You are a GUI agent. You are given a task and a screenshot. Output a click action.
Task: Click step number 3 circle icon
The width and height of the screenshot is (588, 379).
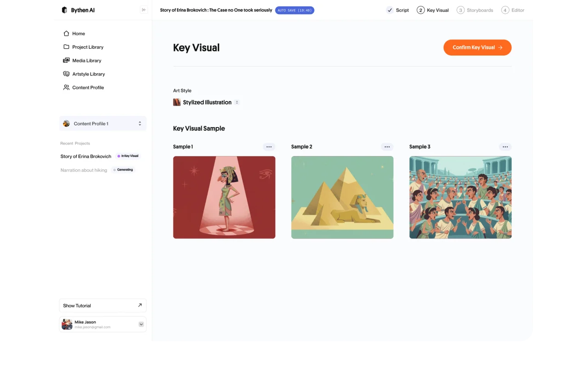point(460,10)
